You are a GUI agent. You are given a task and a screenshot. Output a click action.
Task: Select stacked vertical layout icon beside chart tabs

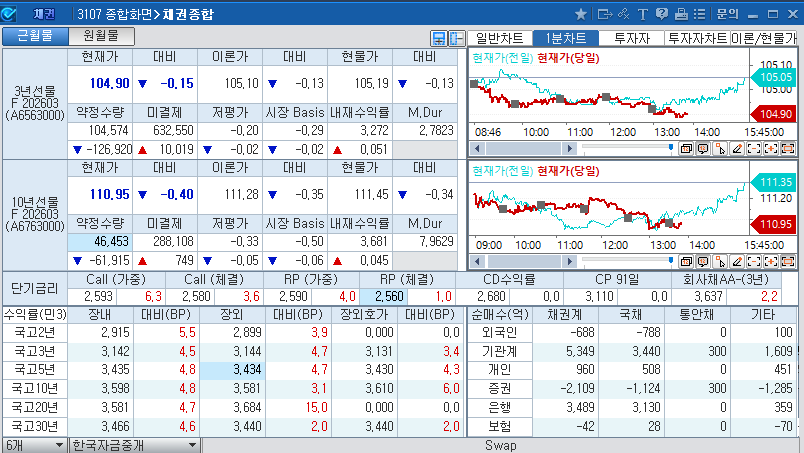439,38
